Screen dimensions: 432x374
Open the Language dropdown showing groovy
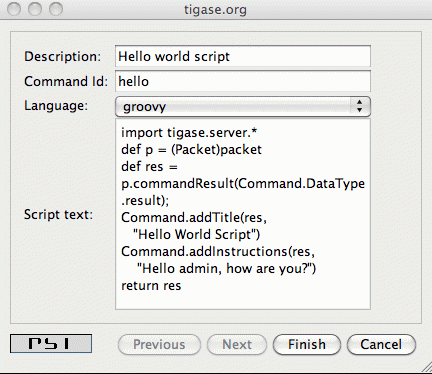tap(243, 107)
